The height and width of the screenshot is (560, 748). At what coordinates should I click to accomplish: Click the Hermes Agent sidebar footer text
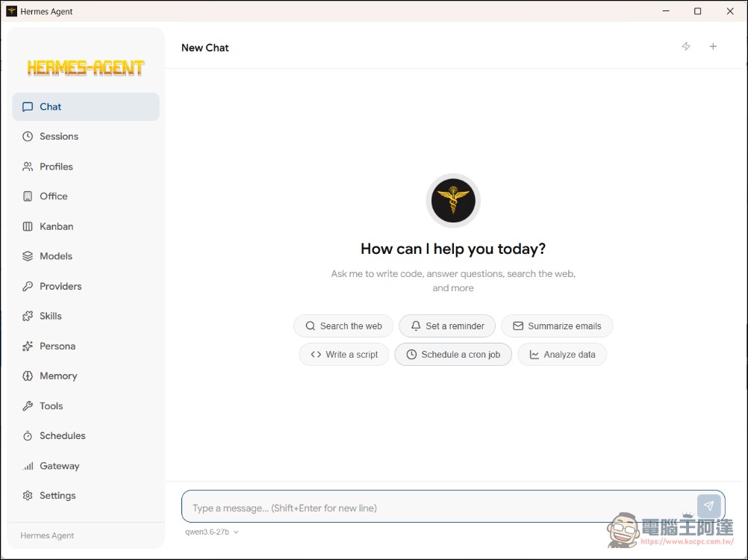pyautogui.click(x=47, y=535)
